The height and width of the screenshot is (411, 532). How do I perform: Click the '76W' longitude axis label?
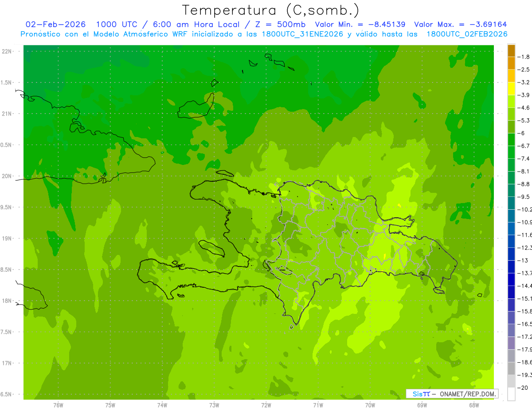point(58,405)
